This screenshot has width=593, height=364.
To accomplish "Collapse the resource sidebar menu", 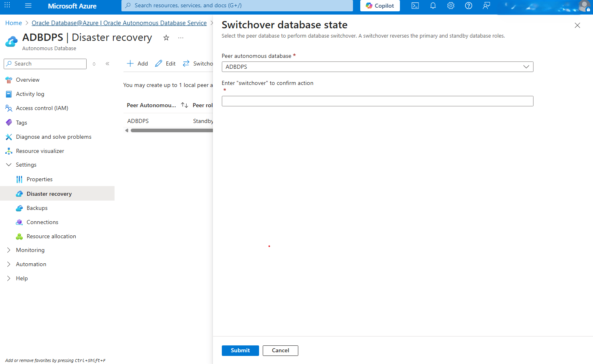I will tap(107, 63).
